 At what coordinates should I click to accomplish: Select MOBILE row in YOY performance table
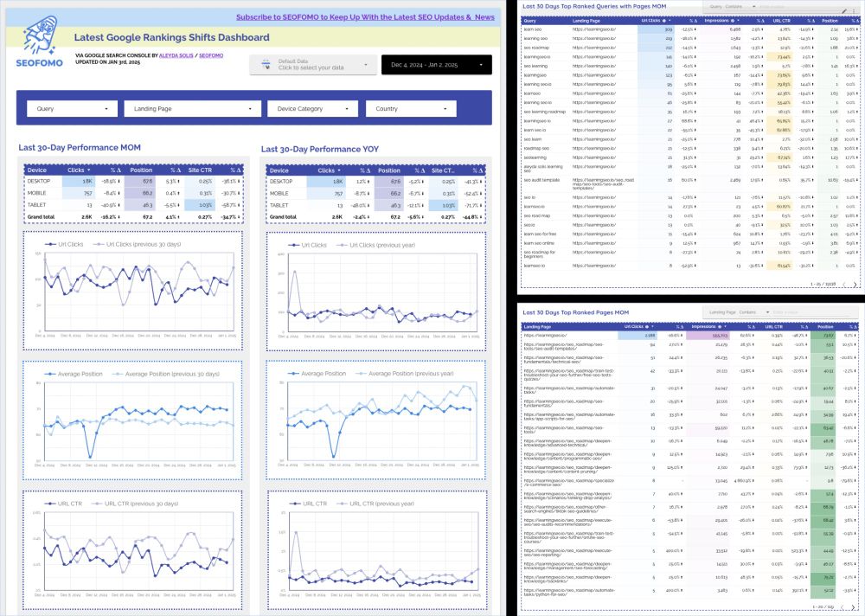[x=375, y=194]
